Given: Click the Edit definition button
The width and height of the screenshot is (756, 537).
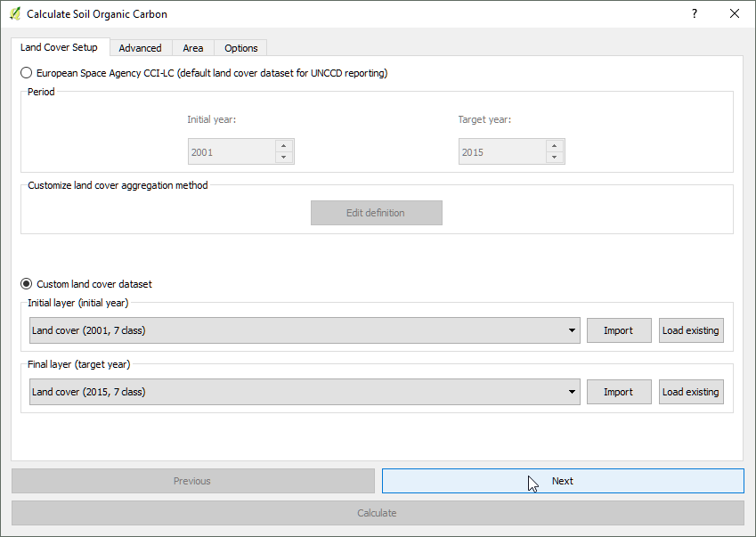Looking at the screenshot, I should (x=376, y=213).
